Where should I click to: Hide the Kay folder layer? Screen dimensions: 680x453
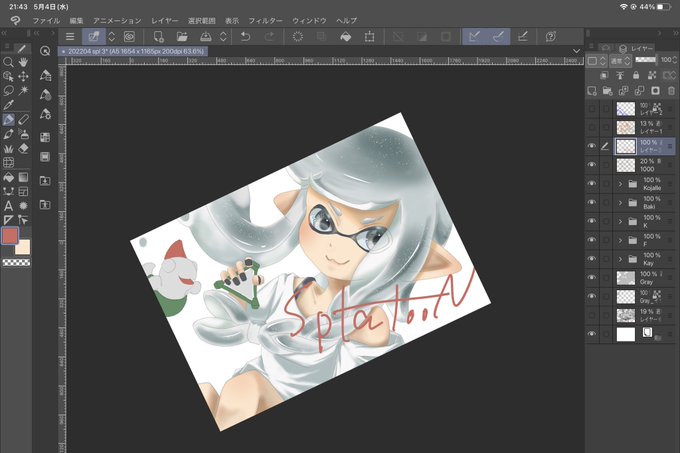[592, 259]
